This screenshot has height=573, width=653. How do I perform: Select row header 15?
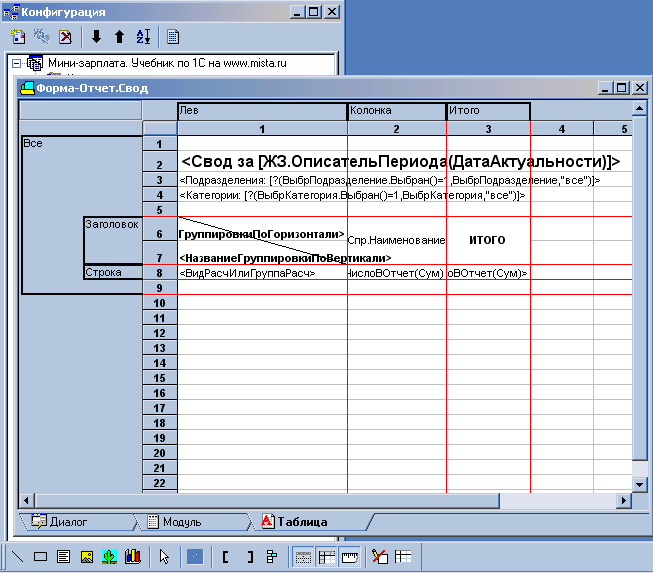point(160,378)
